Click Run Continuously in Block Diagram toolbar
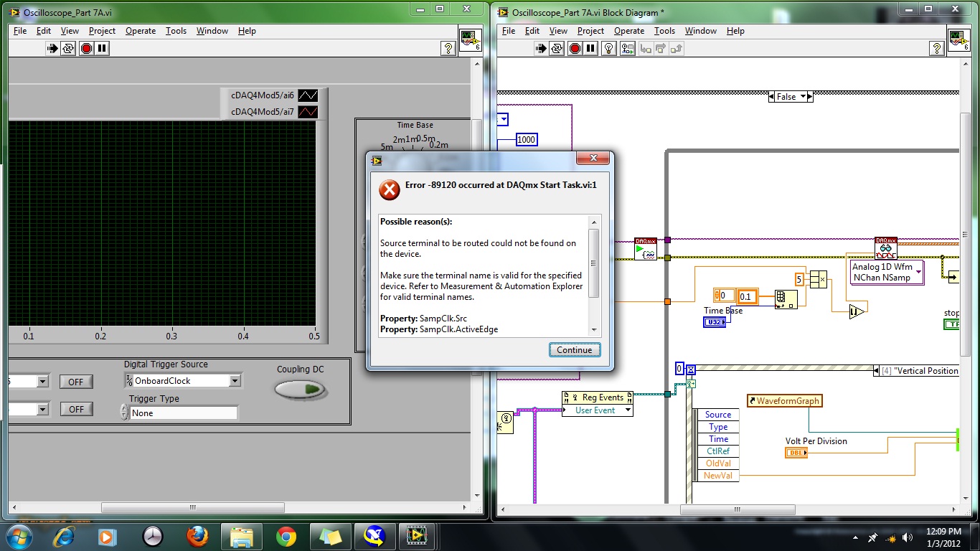This screenshot has width=980, height=551. [557, 49]
